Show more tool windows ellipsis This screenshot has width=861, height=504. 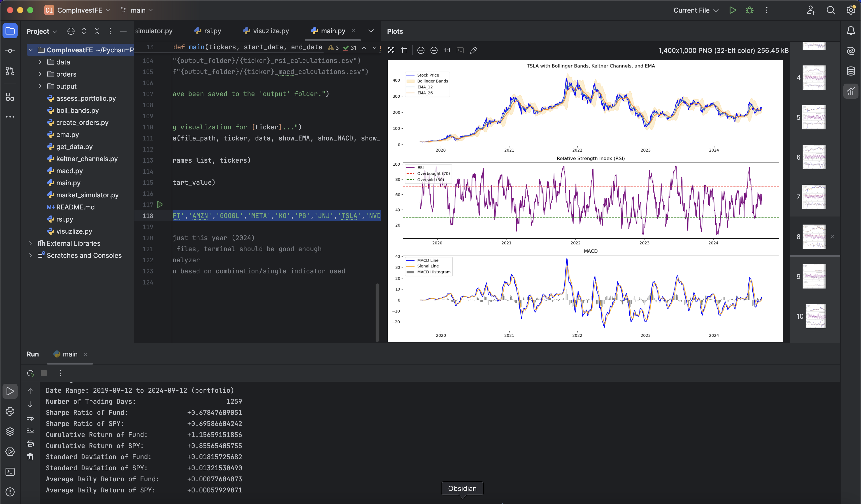point(10,117)
